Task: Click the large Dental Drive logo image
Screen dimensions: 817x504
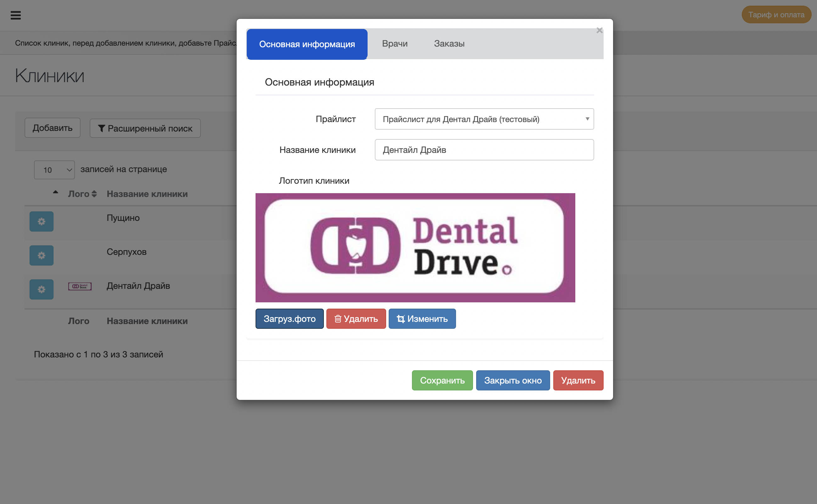Action: point(415,248)
